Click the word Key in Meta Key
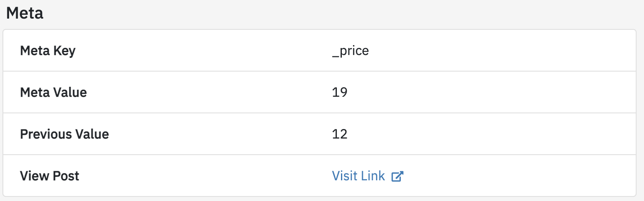This screenshot has height=201, width=644. tap(66, 50)
